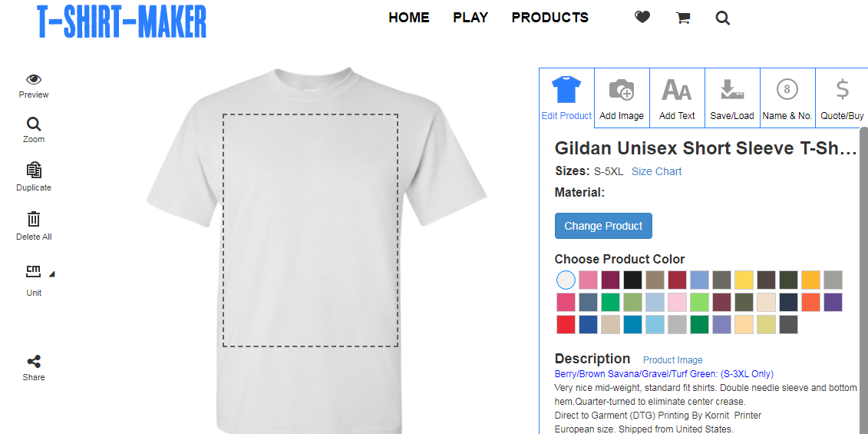This screenshot has height=434, width=868.
Task: Open the Size Chart link
Action: (656, 172)
